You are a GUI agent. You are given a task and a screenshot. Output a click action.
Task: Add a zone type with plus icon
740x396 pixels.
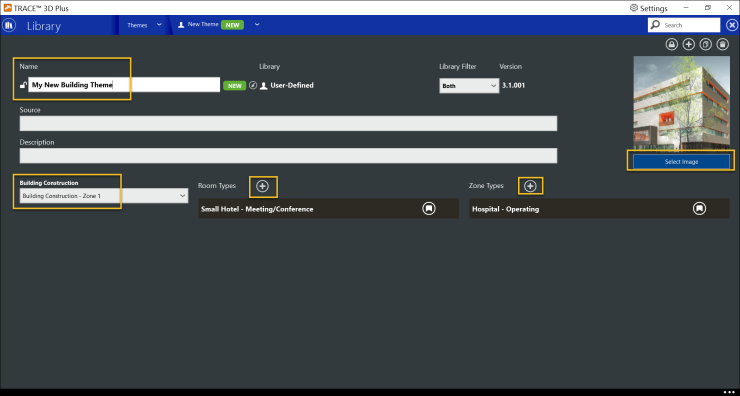[x=530, y=186]
